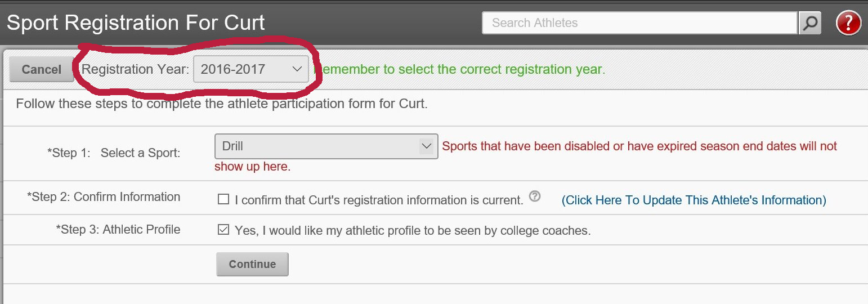Click the green registration year reminder text

coord(459,69)
